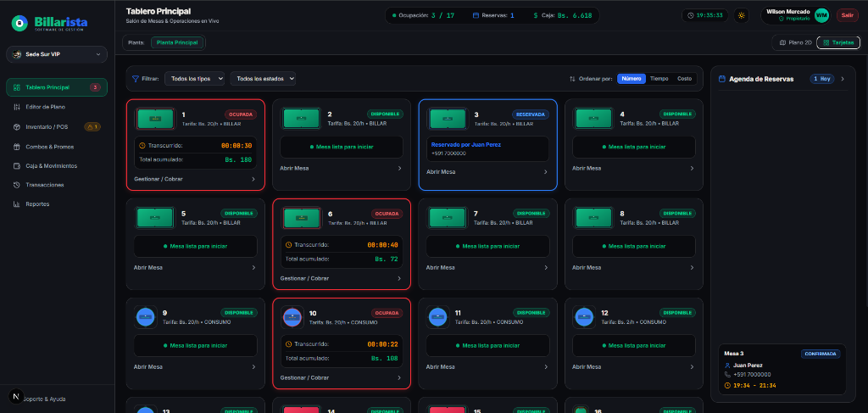Click table 8 billiard table icon
868x413 pixels.
click(593, 218)
